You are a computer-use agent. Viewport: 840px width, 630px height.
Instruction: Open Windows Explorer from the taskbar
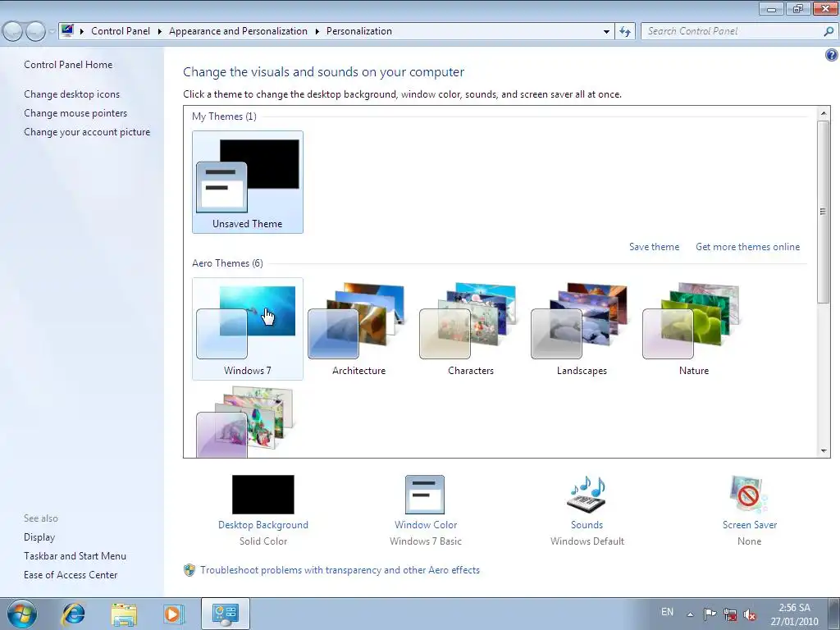pyautogui.click(x=124, y=614)
